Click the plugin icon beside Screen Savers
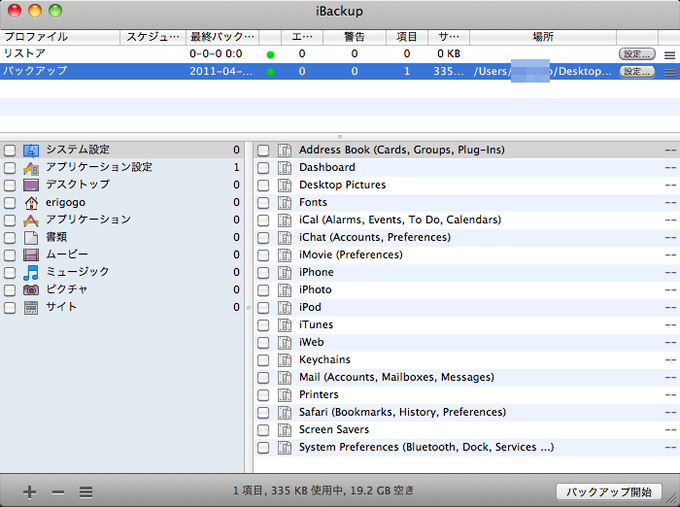680x507 pixels. tap(284, 430)
